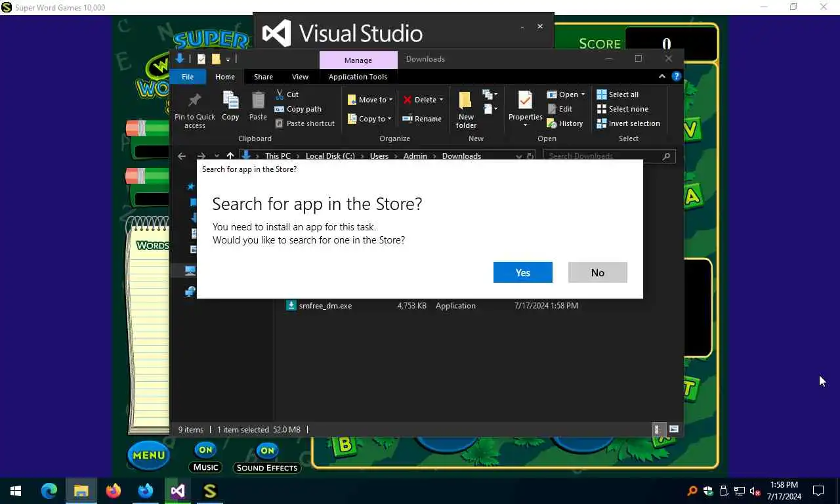The height and width of the screenshot is (504, 840).
Task: Open Firefox from taskbar
Action: [x=114, y=491]
